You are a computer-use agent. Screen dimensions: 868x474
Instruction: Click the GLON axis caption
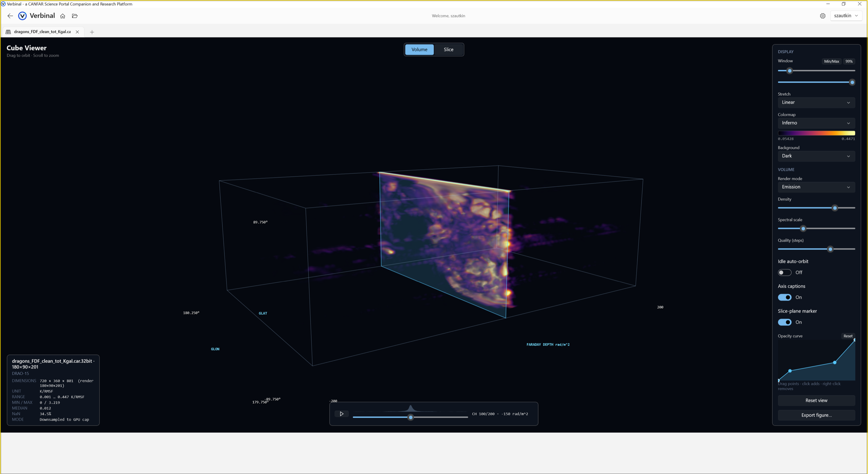point(215,349)
